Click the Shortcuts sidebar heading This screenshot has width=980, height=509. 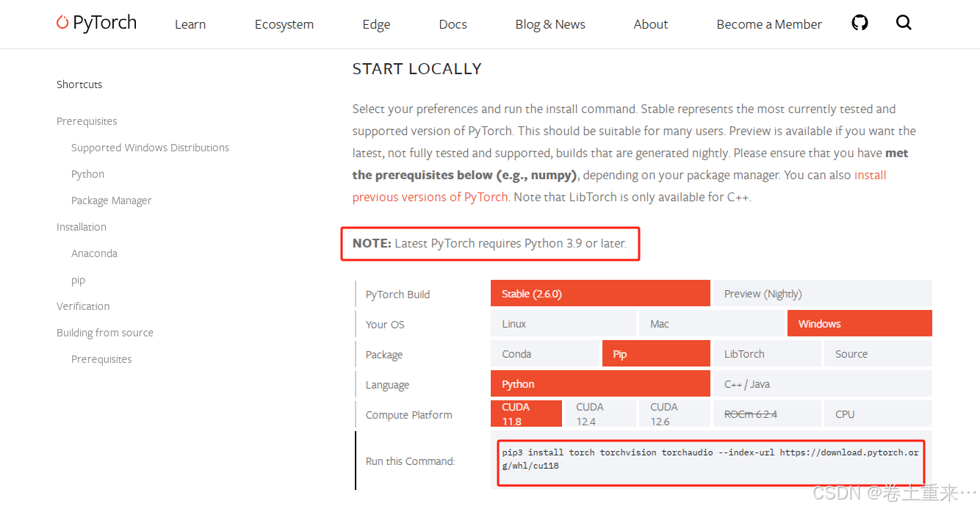click(79, 84)
